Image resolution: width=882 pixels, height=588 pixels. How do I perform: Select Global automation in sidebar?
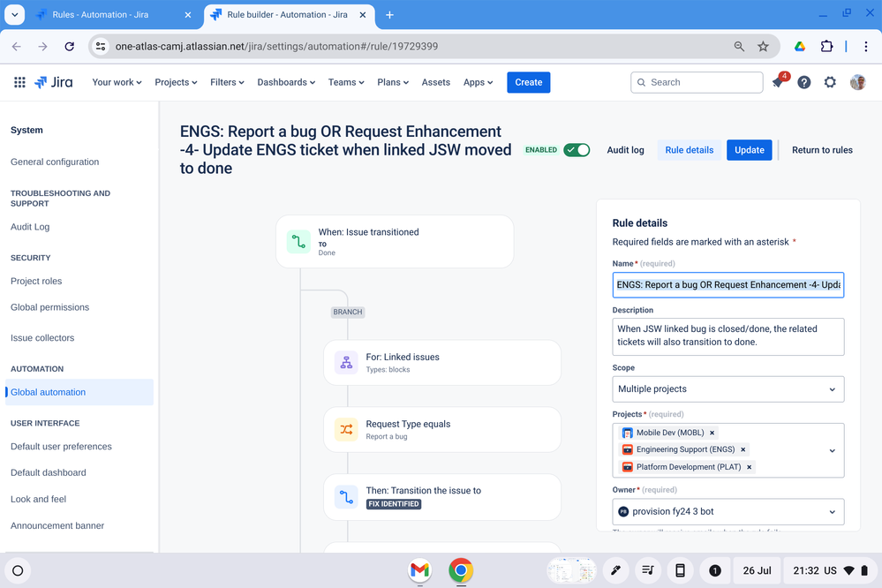point(79,392)
